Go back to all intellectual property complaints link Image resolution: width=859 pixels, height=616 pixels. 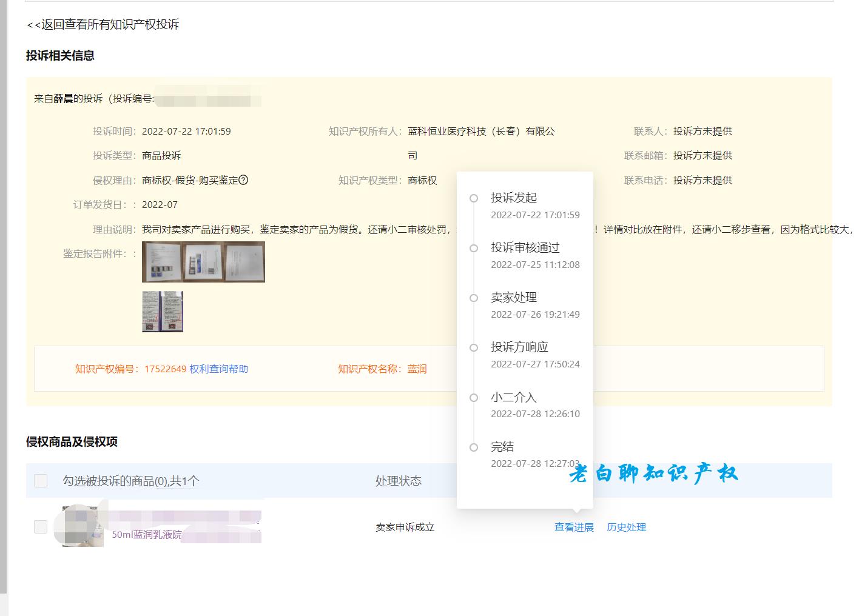click(x=103, y=24)
